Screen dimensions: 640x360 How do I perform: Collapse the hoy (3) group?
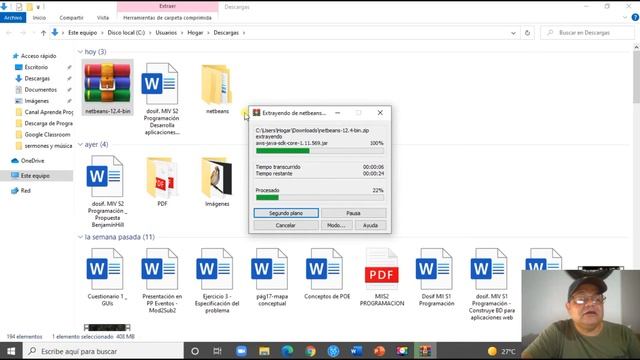(80, 52)
